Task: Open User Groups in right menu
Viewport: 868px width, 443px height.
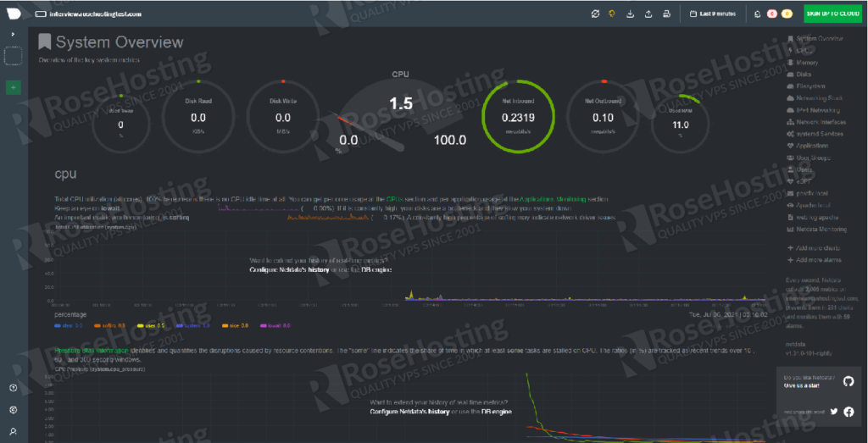Action: pyautogui.click(x=809, y=158)
